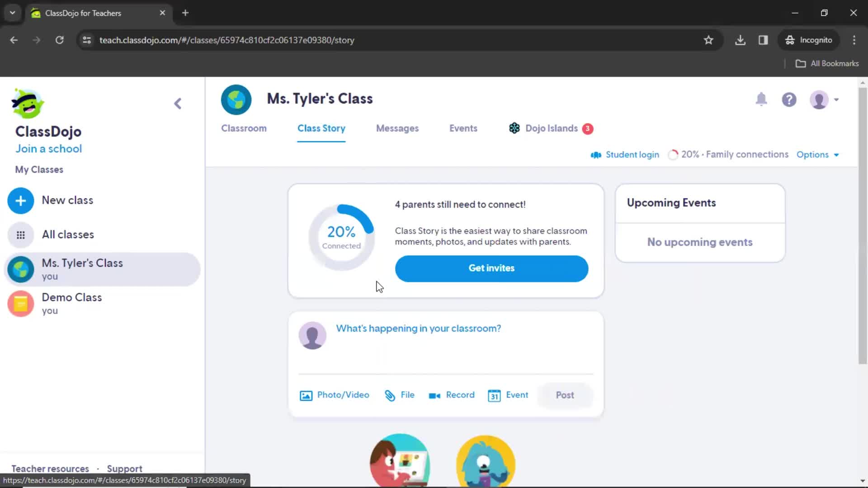Attach a Photo/Video to the post
The width and height of the screenshot is (868, 488).
click(335, 395)
